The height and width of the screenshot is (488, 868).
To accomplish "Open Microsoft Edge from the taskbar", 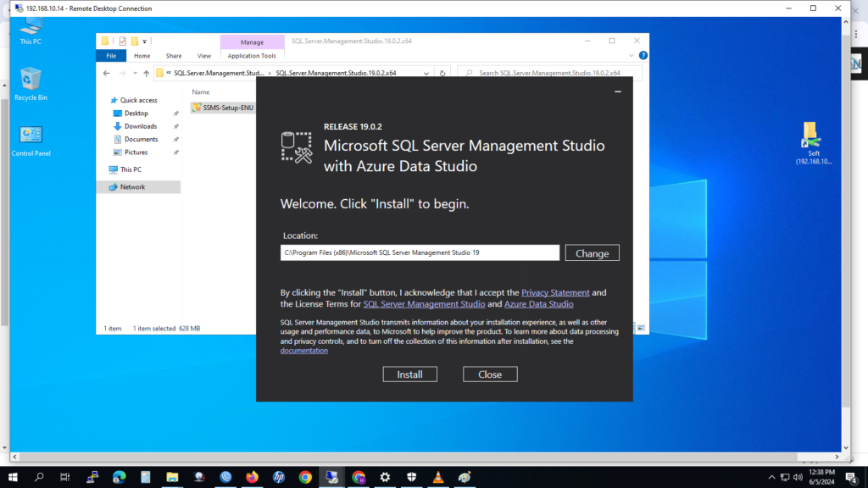I will [x=119, y=477].
